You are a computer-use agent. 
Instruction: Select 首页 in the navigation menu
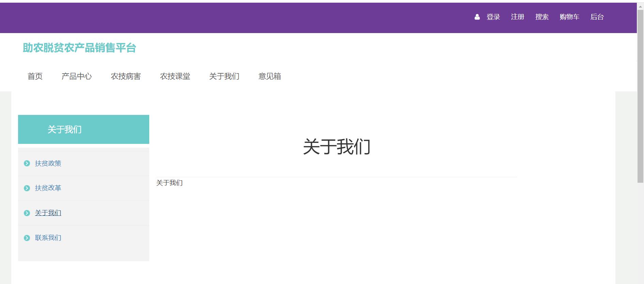(x=35, y=76)
